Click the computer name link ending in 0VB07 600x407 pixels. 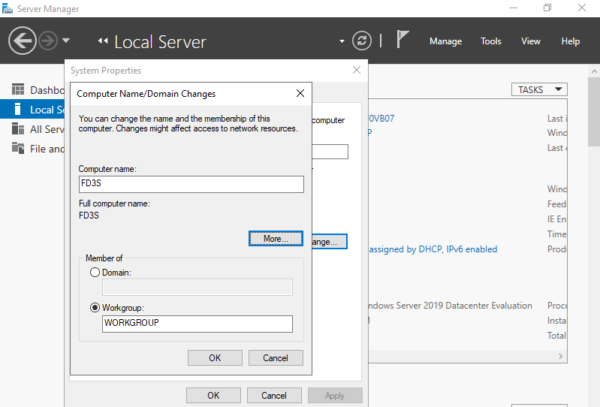pyautogui.click(x=381, y=119)
